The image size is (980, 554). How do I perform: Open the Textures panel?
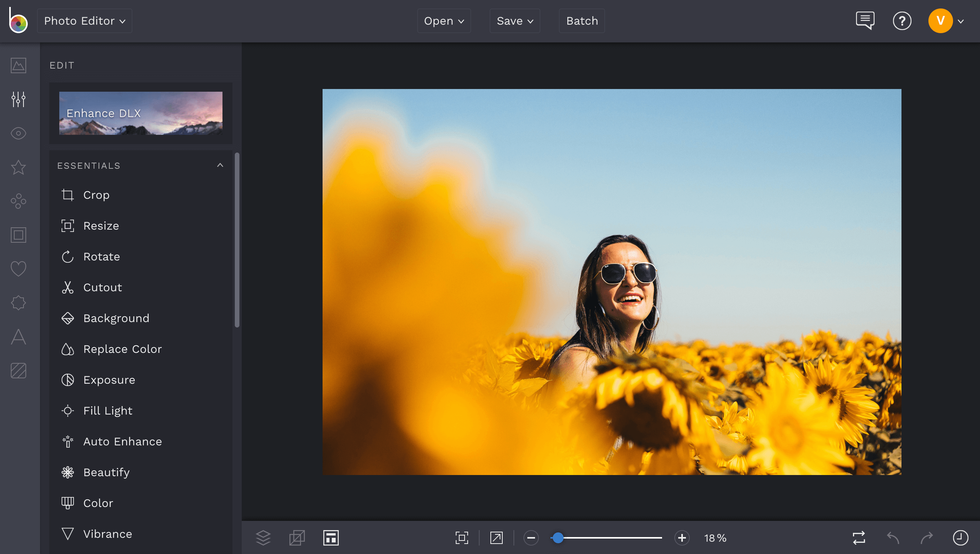point(18,371)
